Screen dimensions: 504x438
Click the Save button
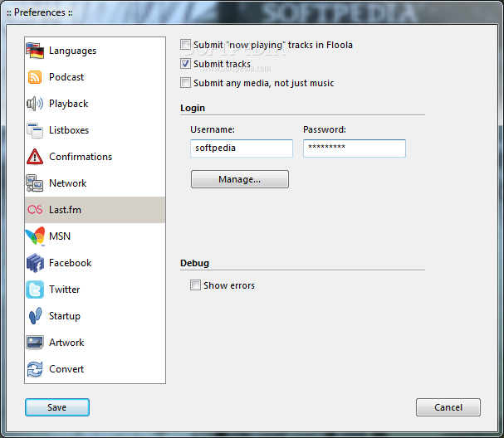pyautogui.click(x=57, y=407)
